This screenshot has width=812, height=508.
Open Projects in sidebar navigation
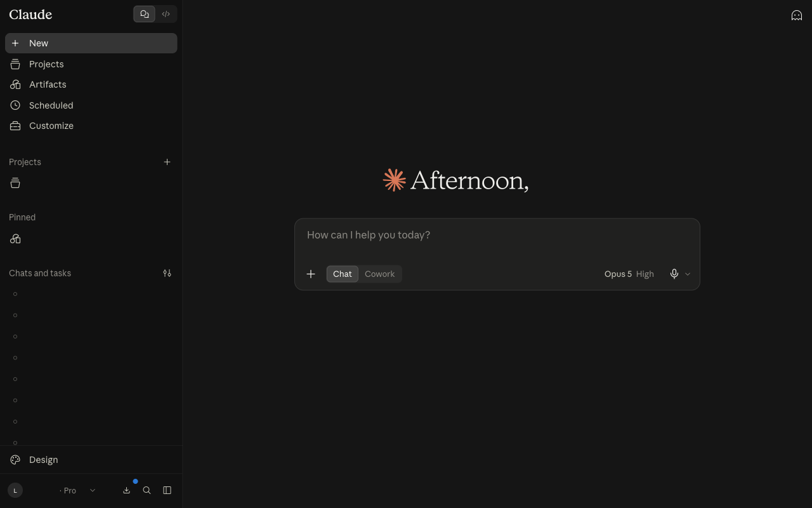point(91,64)
